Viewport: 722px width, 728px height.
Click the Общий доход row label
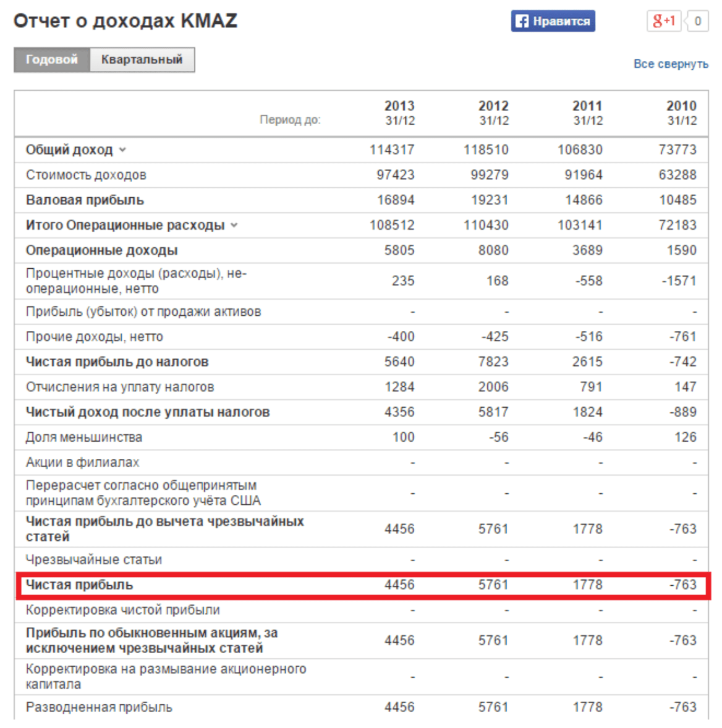(x=69, y=150)
